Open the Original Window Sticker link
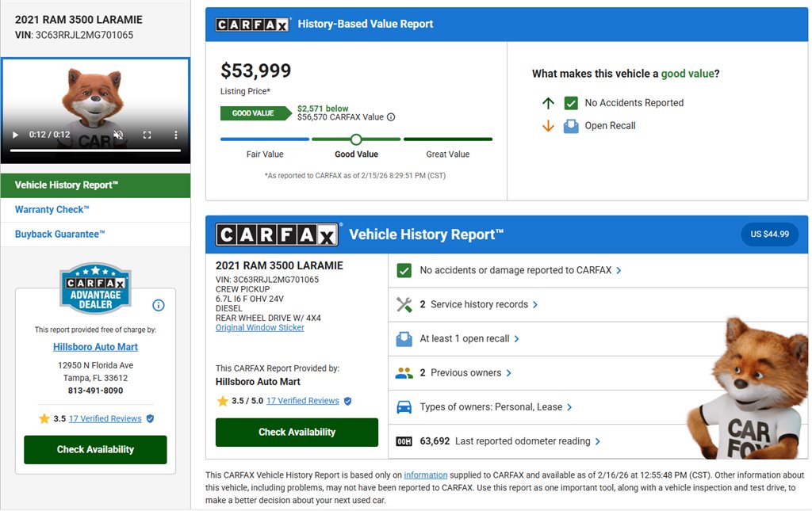Image resolution: width=812 pixels, height=511 pixels. 260,327
